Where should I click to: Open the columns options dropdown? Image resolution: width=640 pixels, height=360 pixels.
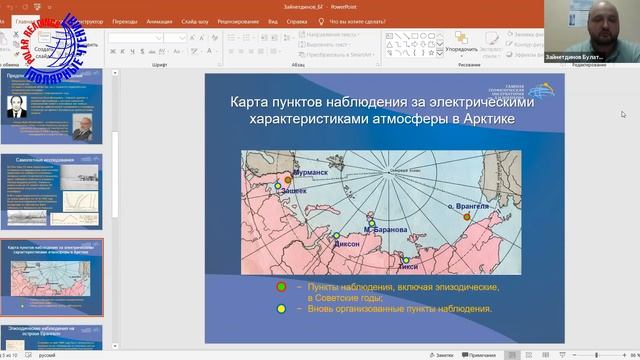coord(275,51)
